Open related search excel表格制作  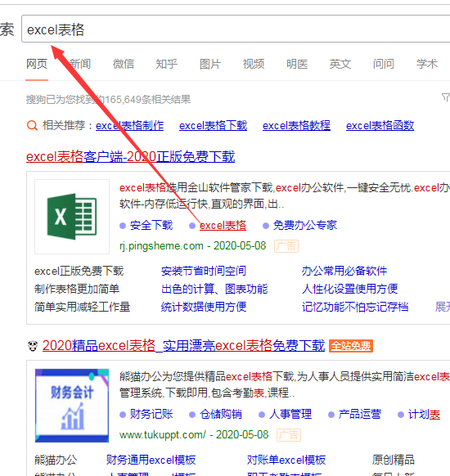[129, 125]
